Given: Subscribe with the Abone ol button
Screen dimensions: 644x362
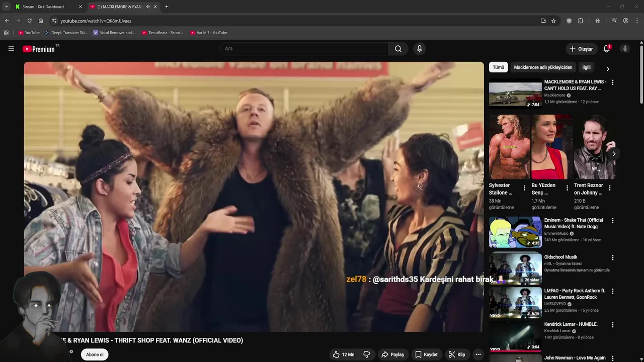Looking at the screenshot, I should pyautogui.click(x=95, y=354).
